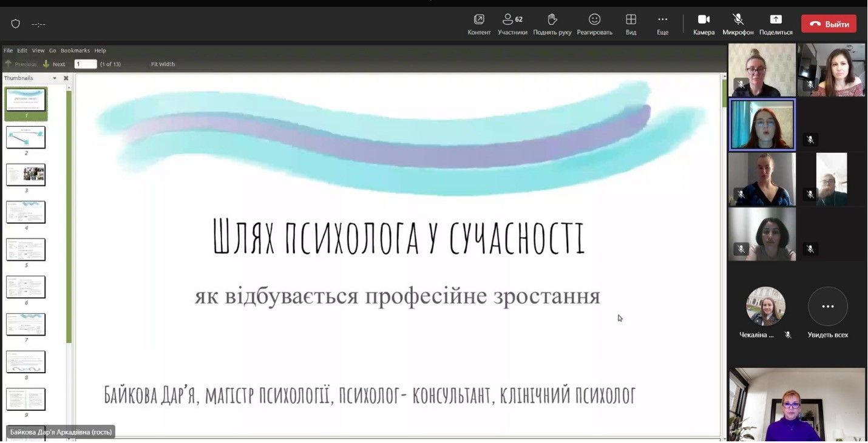868x443 pixels.
Task: Select page 4 thumbnail
Action: point(25,212)
